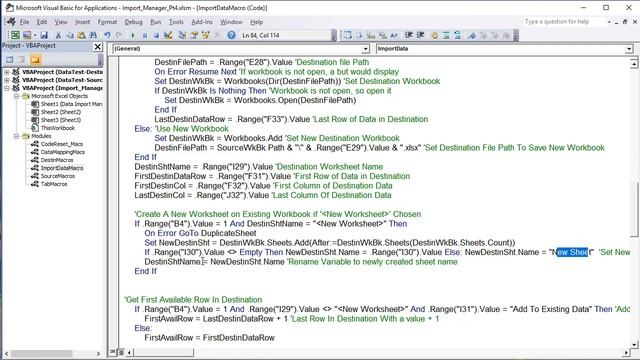The image size is (640, 360).
Task: Open the Debug menu
Action: 133,22
